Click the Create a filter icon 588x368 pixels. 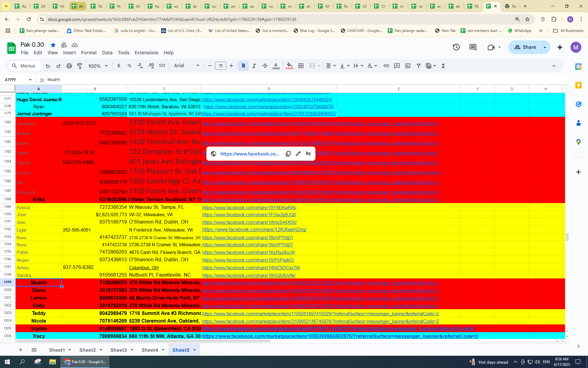tap(418, 66)
